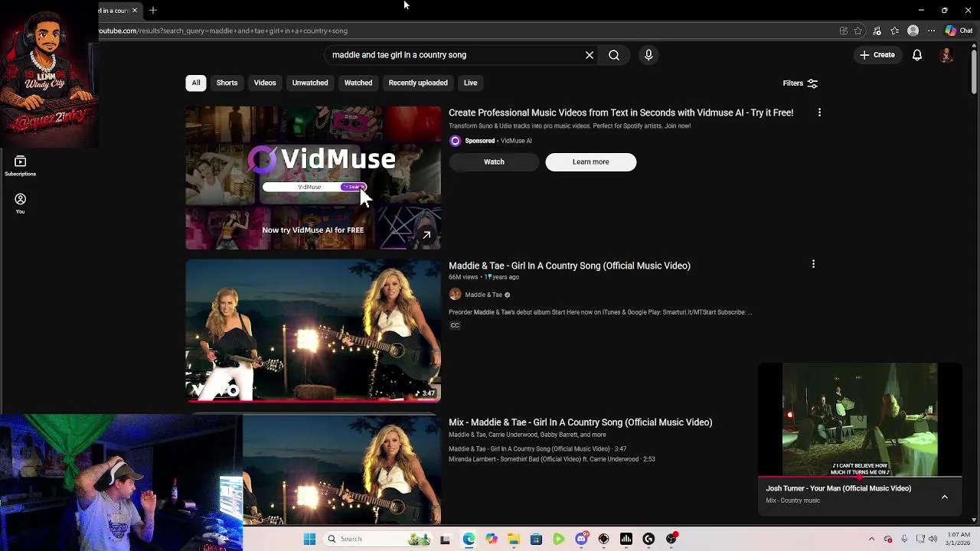Open Copilot Chat in the browser

tap(959, 31)
